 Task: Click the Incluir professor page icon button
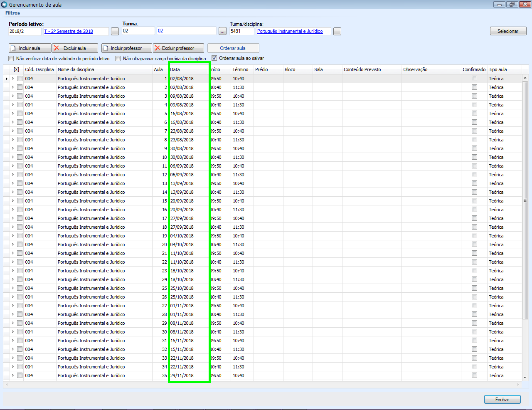click(x=127, y=48)
